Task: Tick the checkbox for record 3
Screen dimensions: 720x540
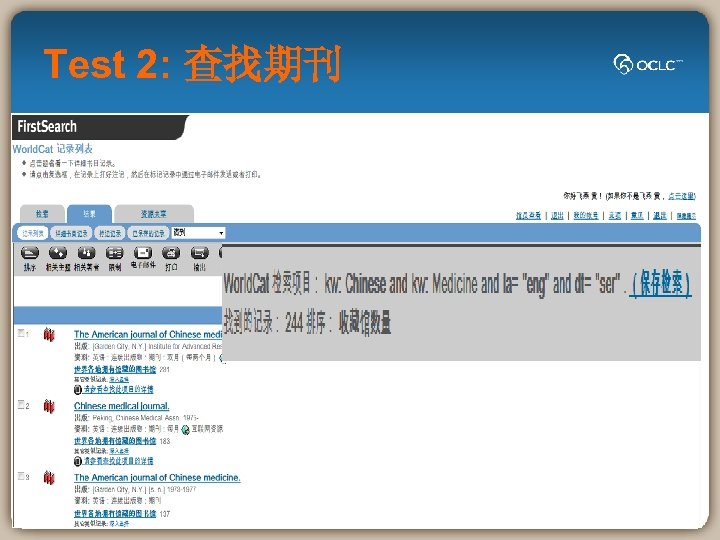Action: 21,476
